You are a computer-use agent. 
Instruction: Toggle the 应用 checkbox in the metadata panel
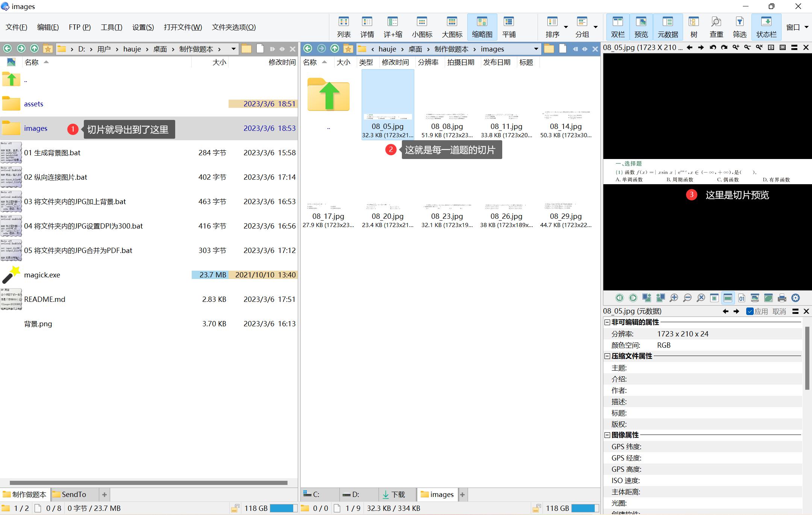click(x=750, y=311)
